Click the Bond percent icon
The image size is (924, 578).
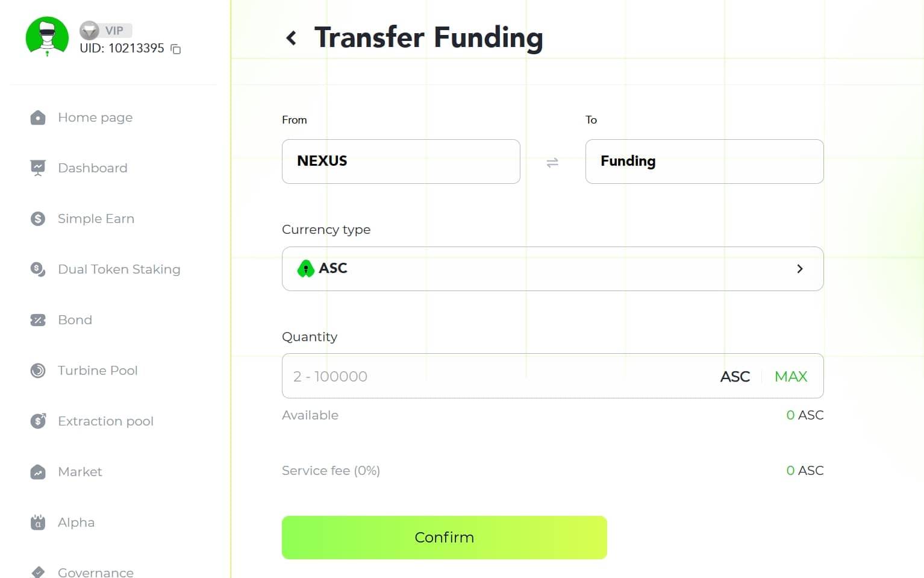tap(38, 320)
